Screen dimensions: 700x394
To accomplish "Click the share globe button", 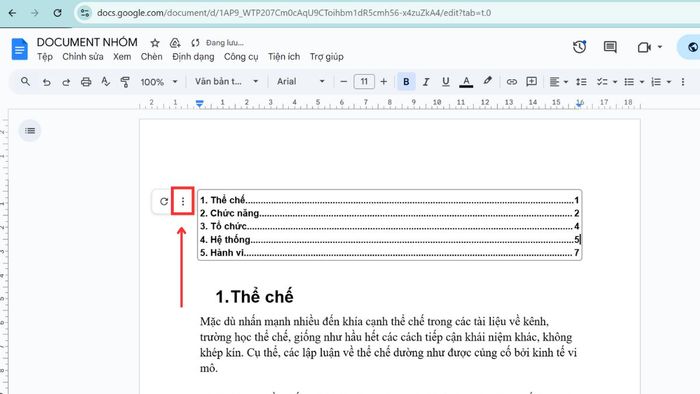I will click(x=692, y=47).
